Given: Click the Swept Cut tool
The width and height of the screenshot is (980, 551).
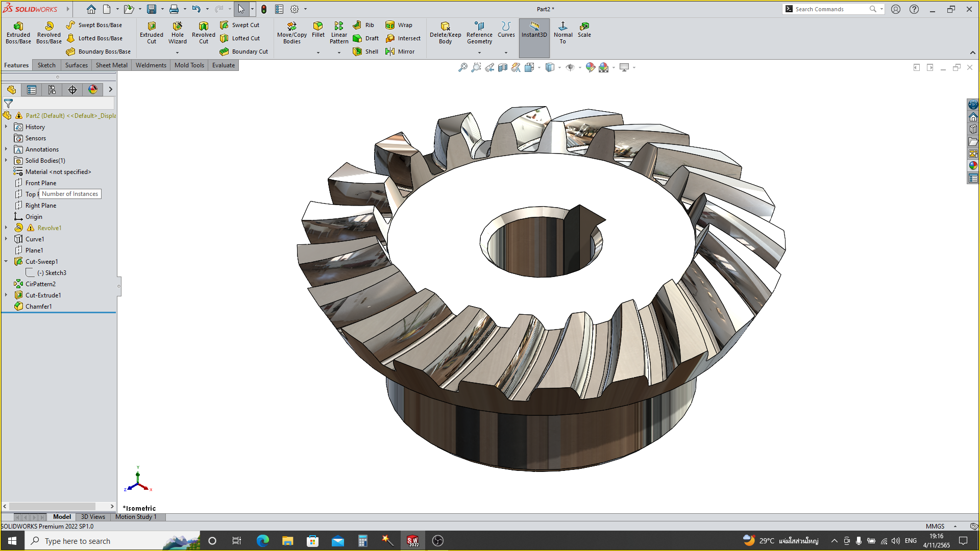Looking at the screenshot, I should point(240,25).
